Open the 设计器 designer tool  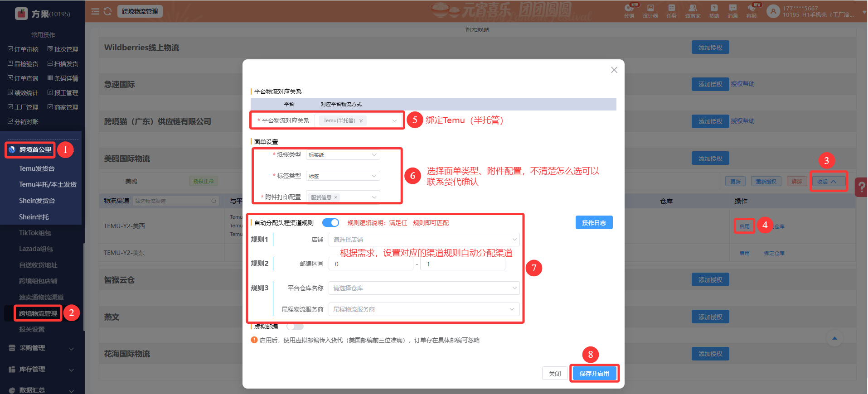(650, 11)
